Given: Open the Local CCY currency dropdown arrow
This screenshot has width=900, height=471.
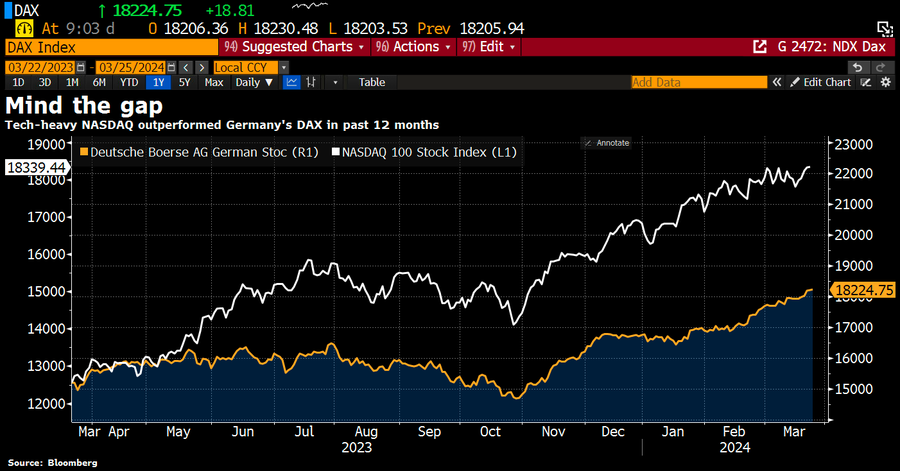Looking at the screenshot, I should coord(284,68).
